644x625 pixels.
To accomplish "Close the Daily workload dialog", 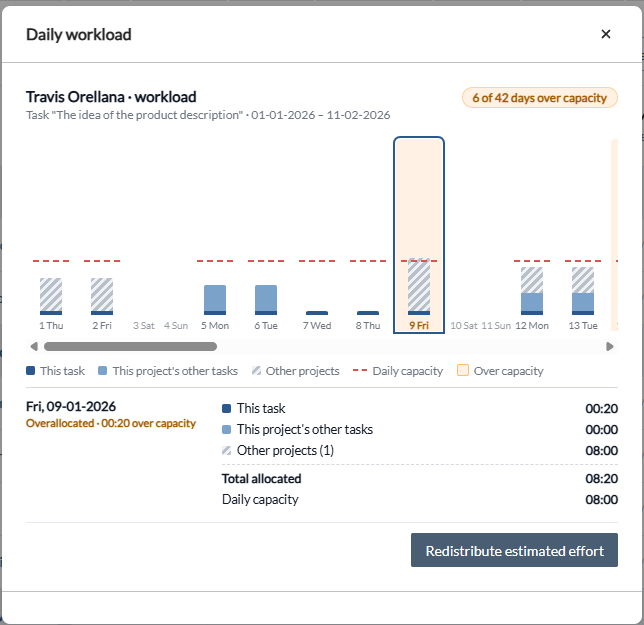I will pos(606,34).
